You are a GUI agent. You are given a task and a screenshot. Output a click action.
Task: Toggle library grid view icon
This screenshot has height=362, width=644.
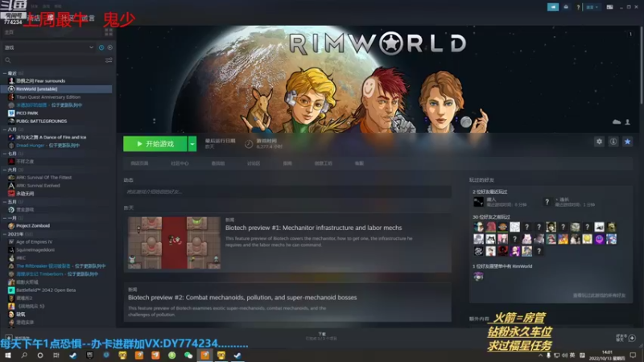[x=109, y=32]
